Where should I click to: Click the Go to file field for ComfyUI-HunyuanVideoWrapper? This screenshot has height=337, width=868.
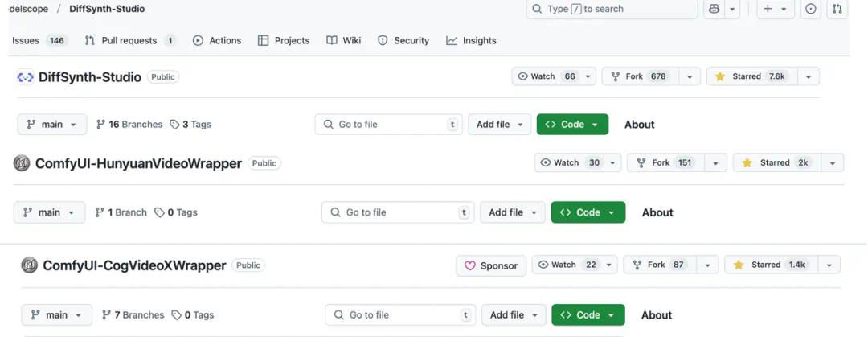point(398,212)
